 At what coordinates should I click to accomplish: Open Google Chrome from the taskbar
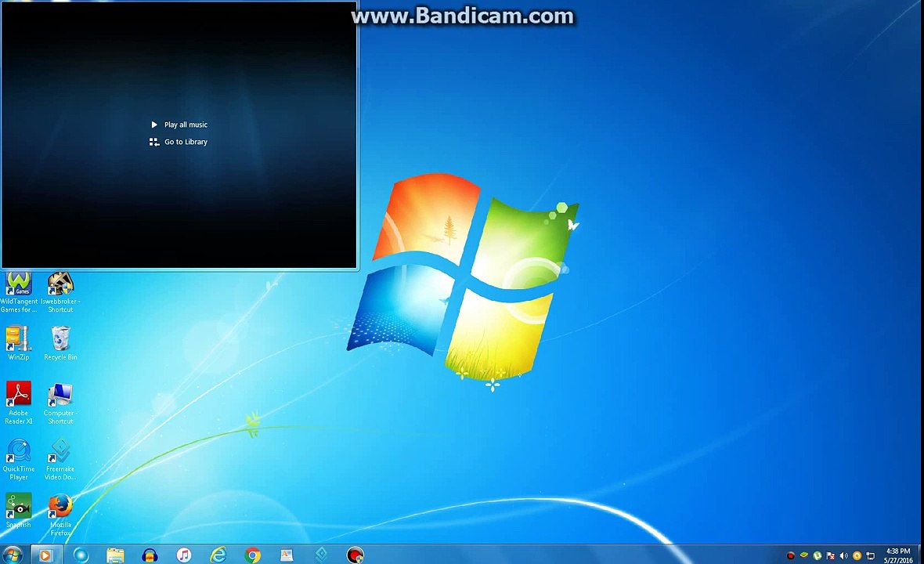coord(253,555)
